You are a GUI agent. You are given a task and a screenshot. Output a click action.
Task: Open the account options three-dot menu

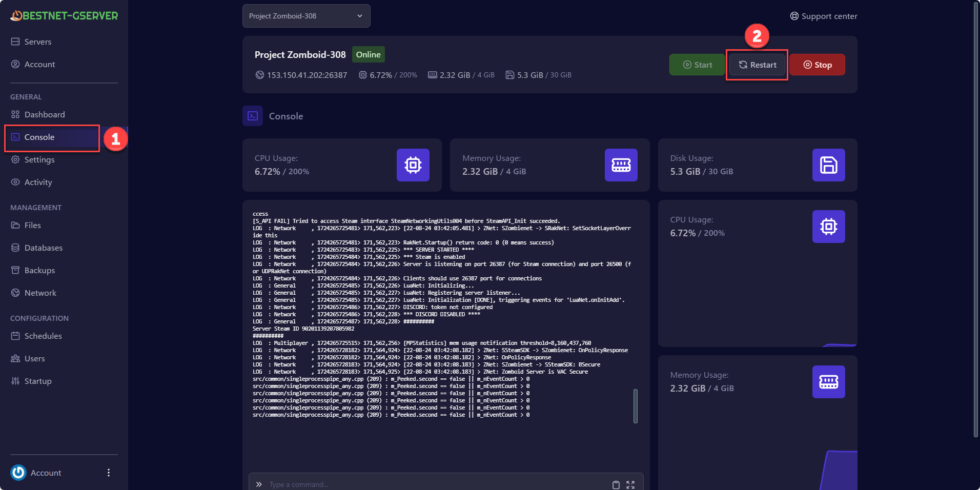coord(109,473)
